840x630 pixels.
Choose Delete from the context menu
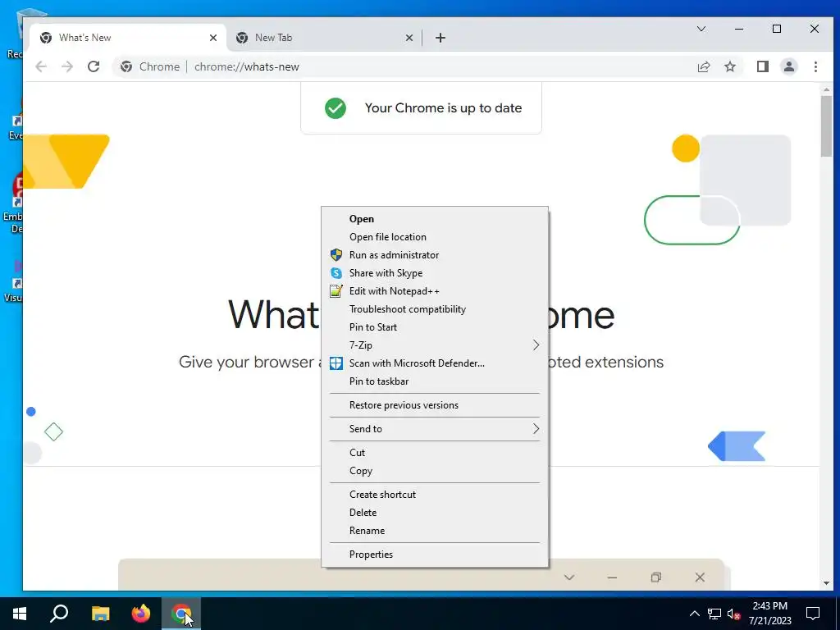435,513
